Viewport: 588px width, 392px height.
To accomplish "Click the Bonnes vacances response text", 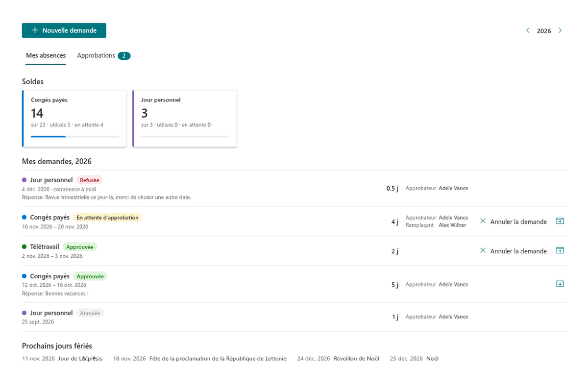I will tap(55, 294).
